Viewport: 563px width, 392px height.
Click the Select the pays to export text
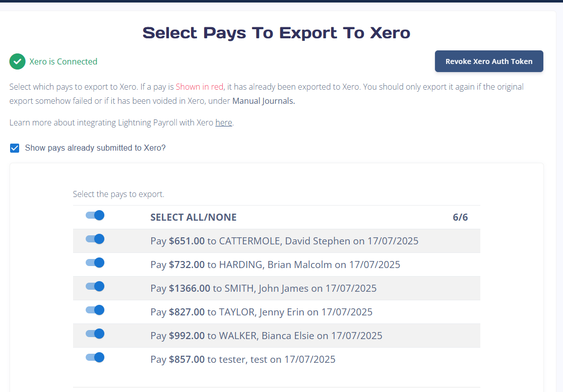tap(118, 194)
